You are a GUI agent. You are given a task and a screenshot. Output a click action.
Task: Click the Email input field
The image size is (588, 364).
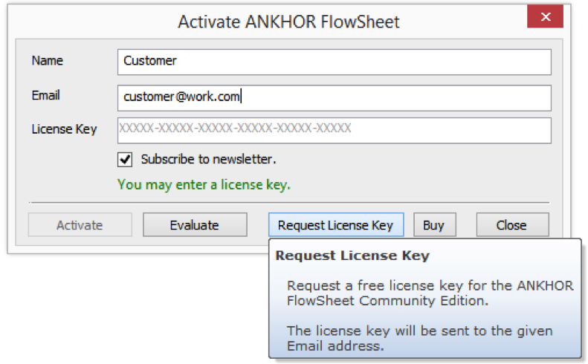(x=334, y=97)
